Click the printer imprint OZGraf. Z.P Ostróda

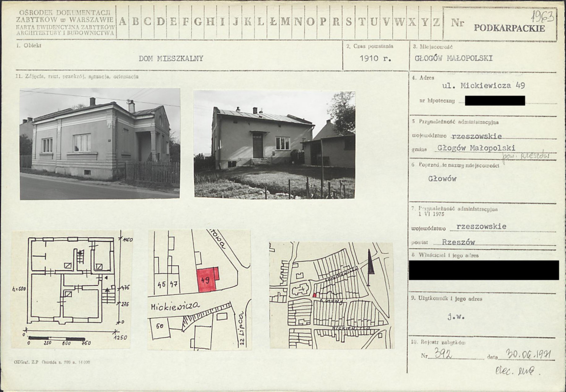click(52, 362)
